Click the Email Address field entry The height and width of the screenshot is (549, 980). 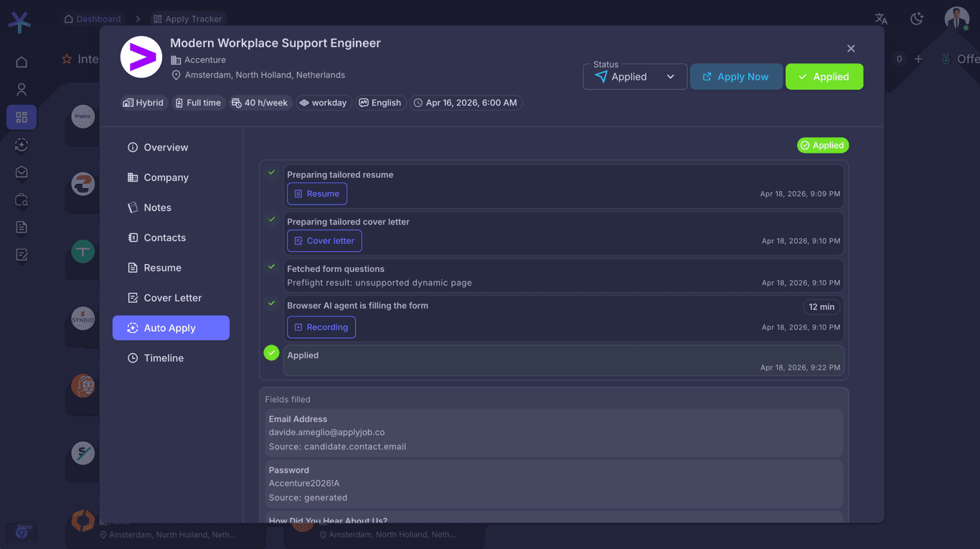pos(553,433)
